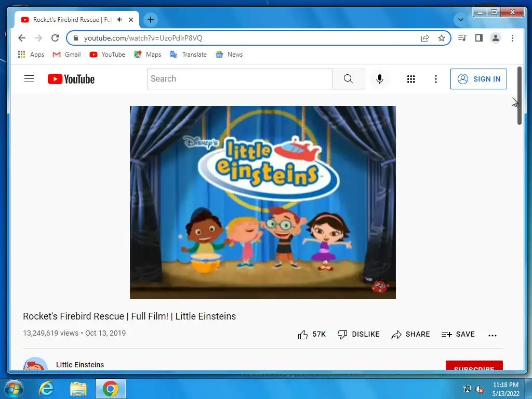Open the YouTube apps grid
The width and height of the screenshot is (532, 399).
pyautogui.click(x=411, y=79)
